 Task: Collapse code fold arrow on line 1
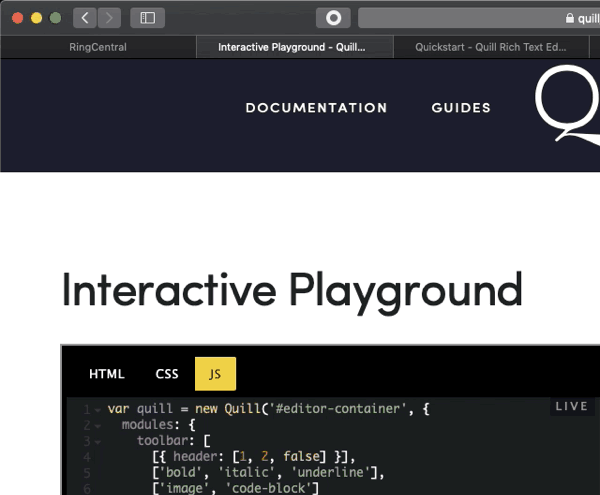pyautogui.click(x=98, y=410)
